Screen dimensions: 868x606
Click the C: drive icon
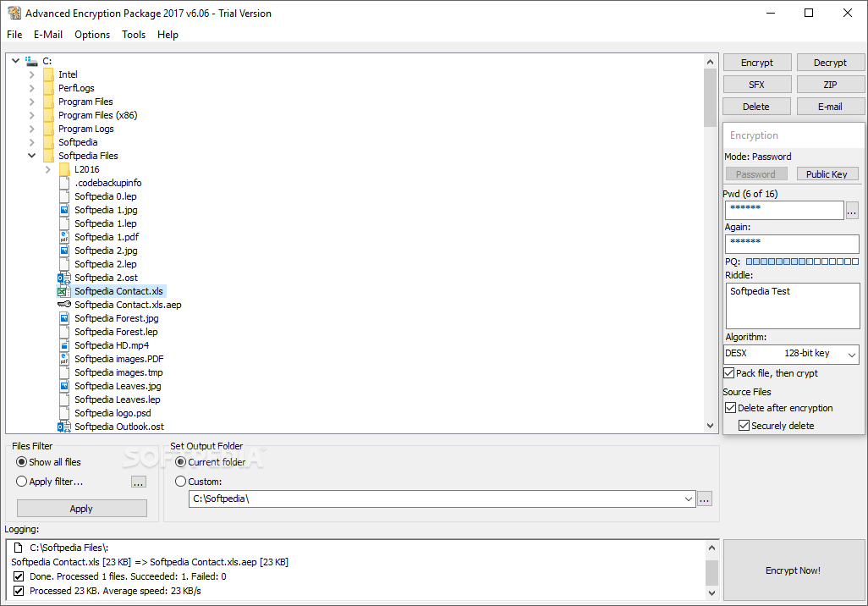coord(31,61)
